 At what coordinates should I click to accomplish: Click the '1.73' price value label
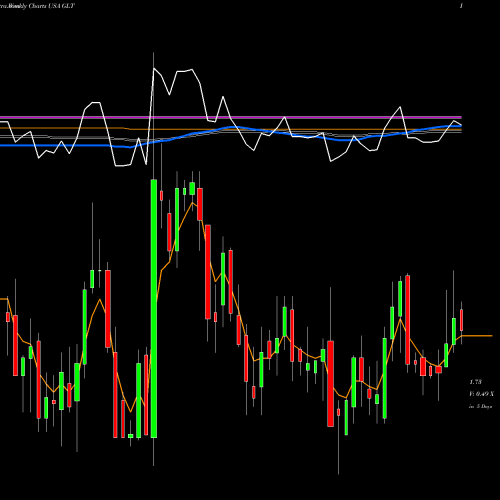(475, 382)
